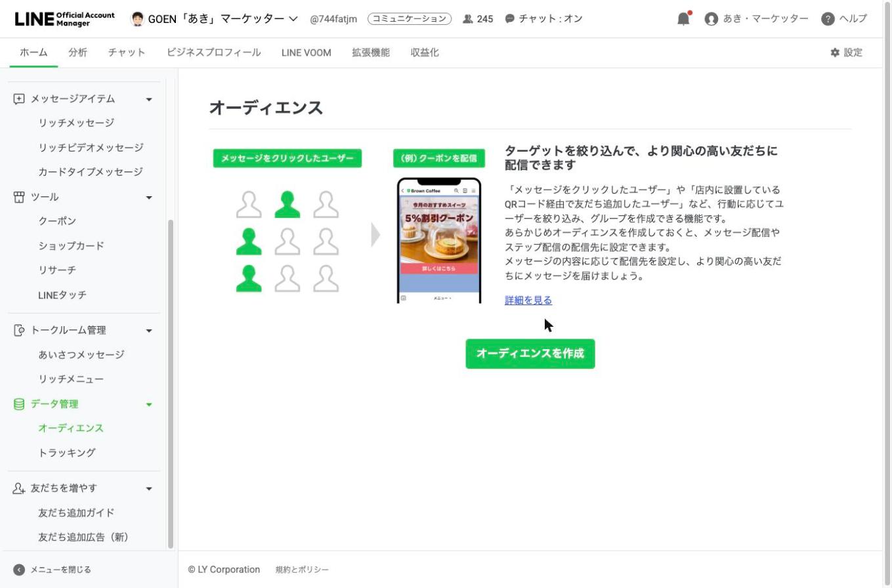Switch to the チャット tab
The image size is (892, 588).
pos(127,52)
